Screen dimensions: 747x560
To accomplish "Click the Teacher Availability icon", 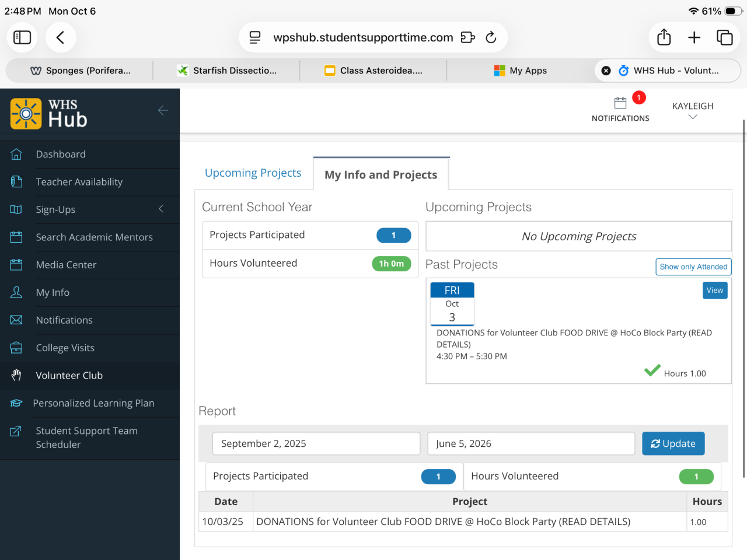I will pos(16,181).
